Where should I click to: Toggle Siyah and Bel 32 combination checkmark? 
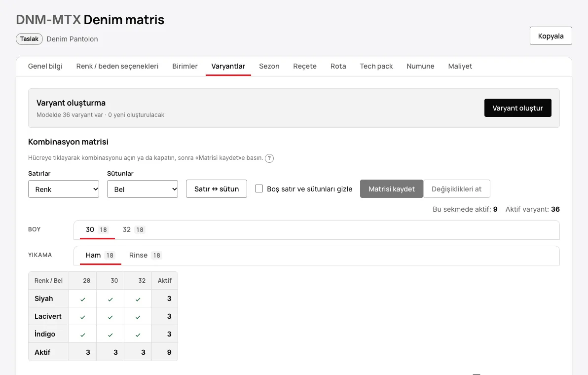pos(138,299)
